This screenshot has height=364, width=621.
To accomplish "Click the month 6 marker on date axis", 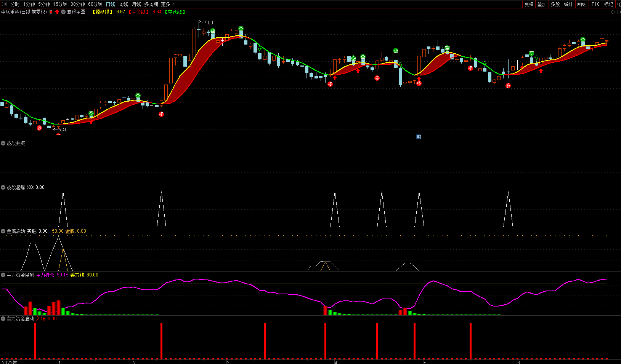I will click(x=518, y=362).
